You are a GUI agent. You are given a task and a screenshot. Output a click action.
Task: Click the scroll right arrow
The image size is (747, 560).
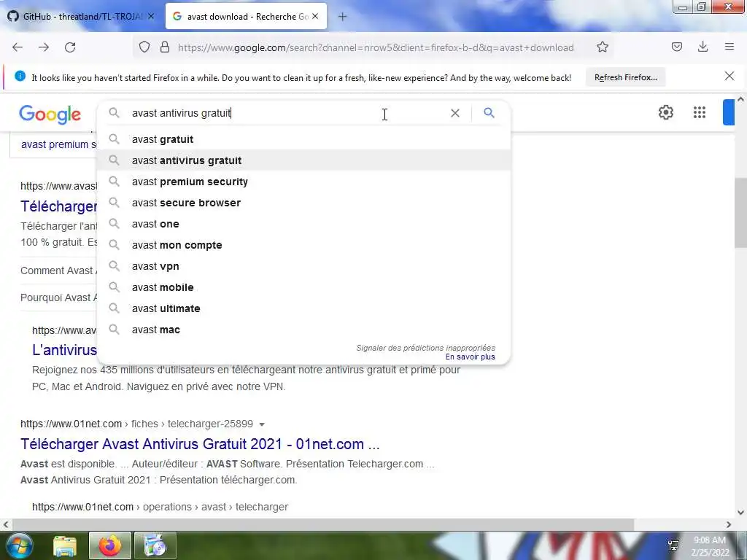coord(729,524)
